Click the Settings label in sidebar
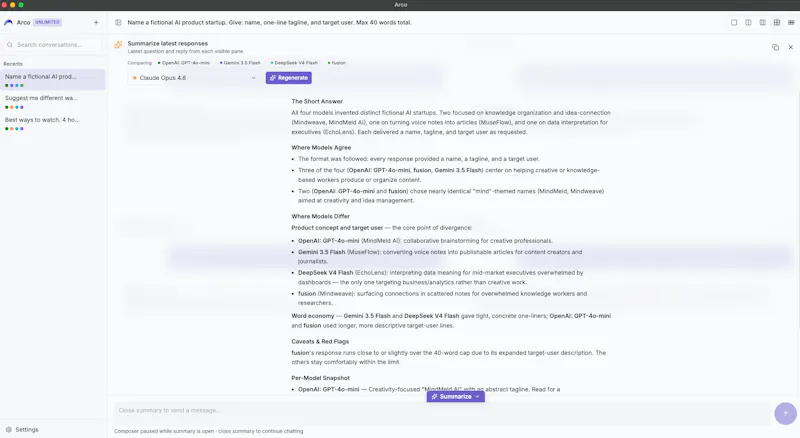 pyautogui.click(x=27, y=430)
